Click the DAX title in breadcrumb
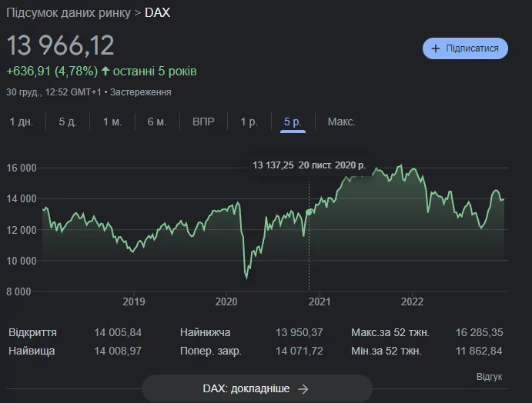Viewport: 532px width, 403px height. tap(157, 13)
